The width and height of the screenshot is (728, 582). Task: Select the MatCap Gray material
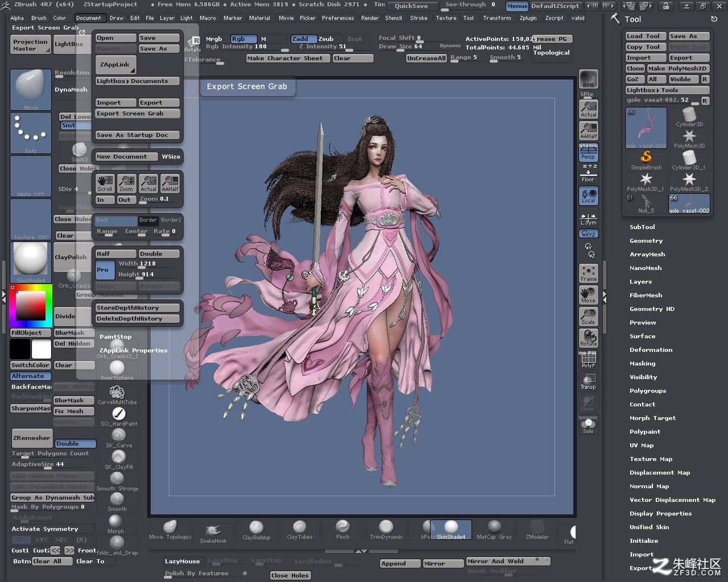pos(494,530)
